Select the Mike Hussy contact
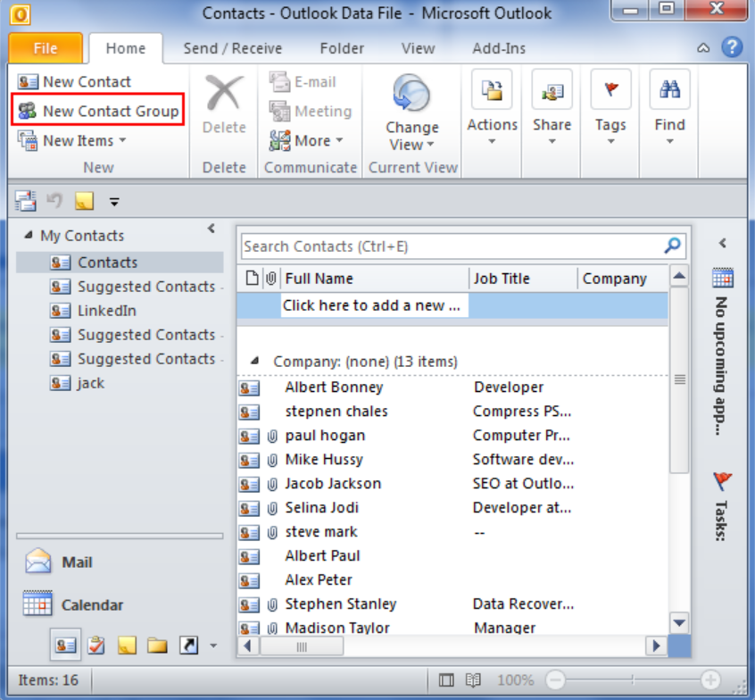The image size is (755, 700). click(452, 460)
